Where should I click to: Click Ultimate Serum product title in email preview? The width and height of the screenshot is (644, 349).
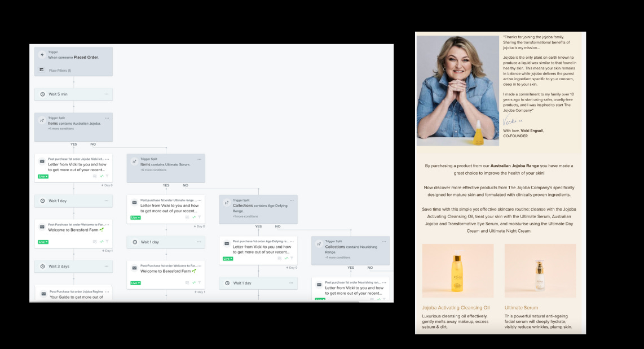(x=521, y=307)
